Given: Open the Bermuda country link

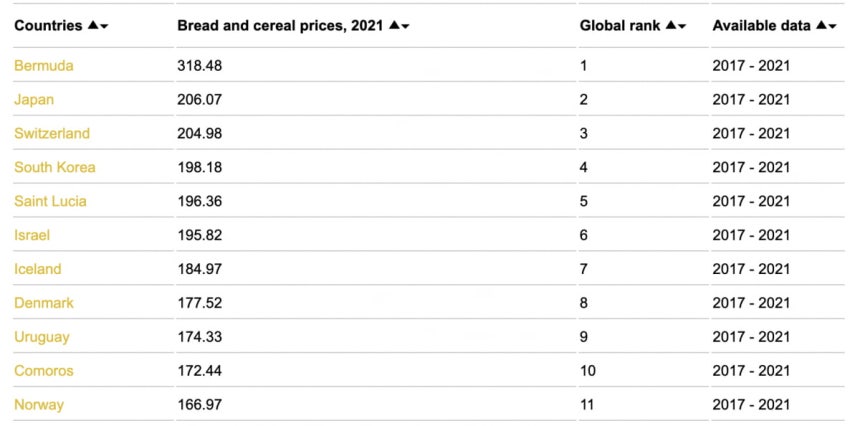Looking at the screenshot, I should click(x=44, y=66).
